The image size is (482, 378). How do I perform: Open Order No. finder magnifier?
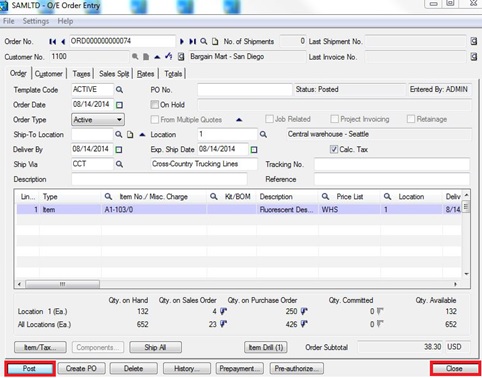click(204, 42)
